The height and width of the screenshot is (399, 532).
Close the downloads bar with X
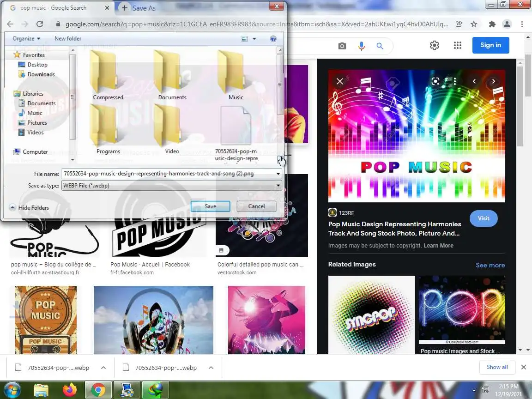pos(524,367)
